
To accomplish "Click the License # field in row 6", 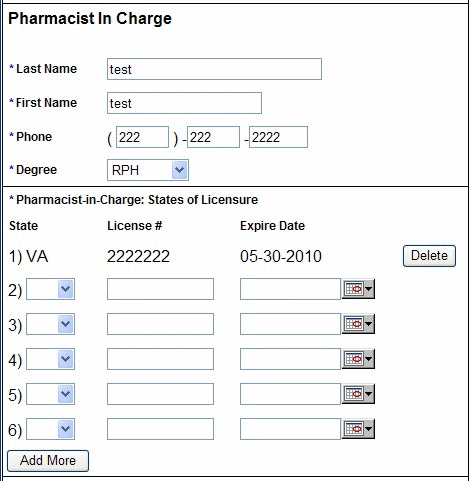I will pos(160,429).
